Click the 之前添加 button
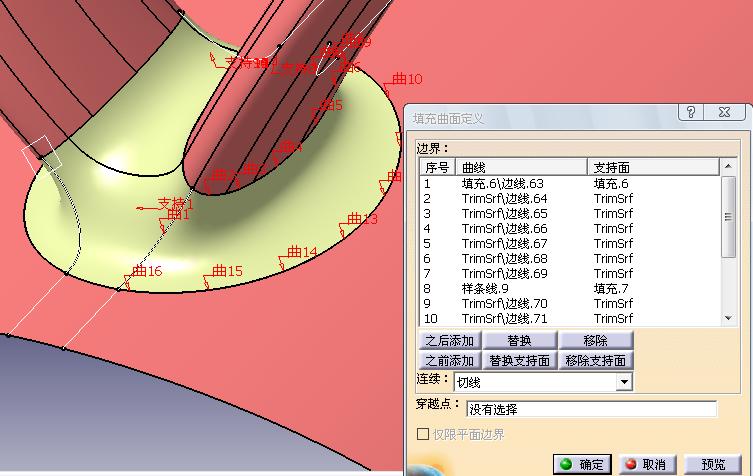The image size is (753, 476). 449,360
